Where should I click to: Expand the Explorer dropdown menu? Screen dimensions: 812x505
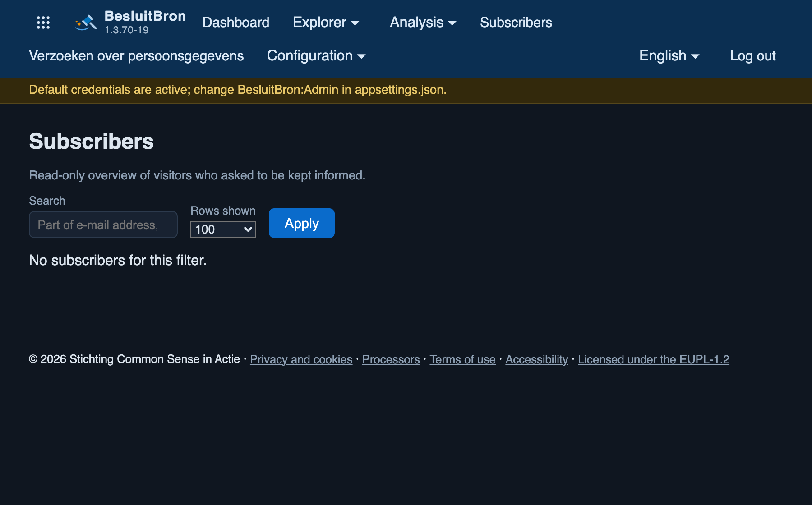tap(326, 23)
